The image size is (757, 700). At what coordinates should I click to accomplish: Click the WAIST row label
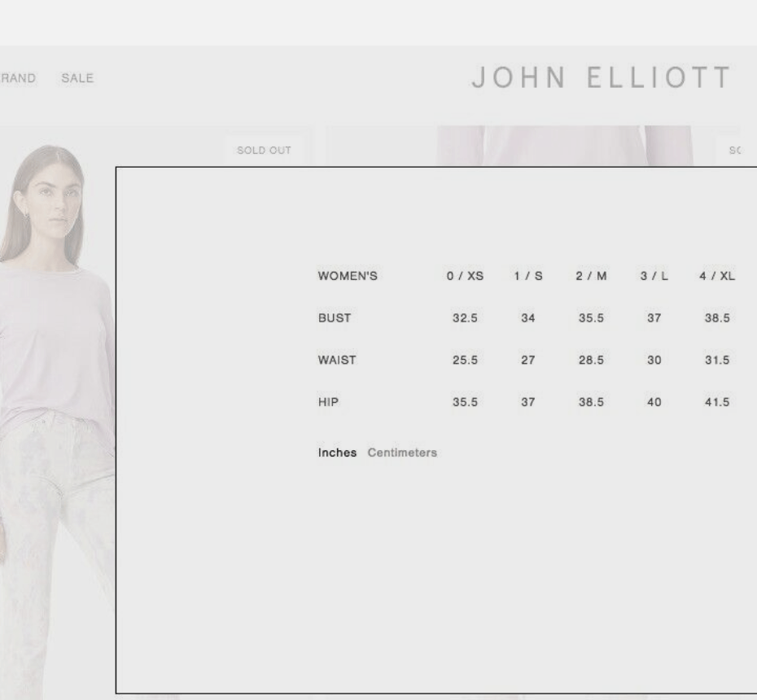[337, 360]
